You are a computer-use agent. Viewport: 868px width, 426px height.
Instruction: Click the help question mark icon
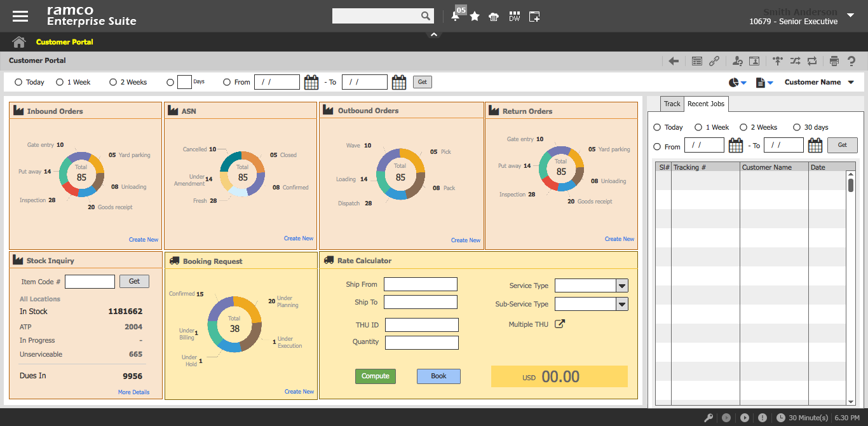coord(851,60)
